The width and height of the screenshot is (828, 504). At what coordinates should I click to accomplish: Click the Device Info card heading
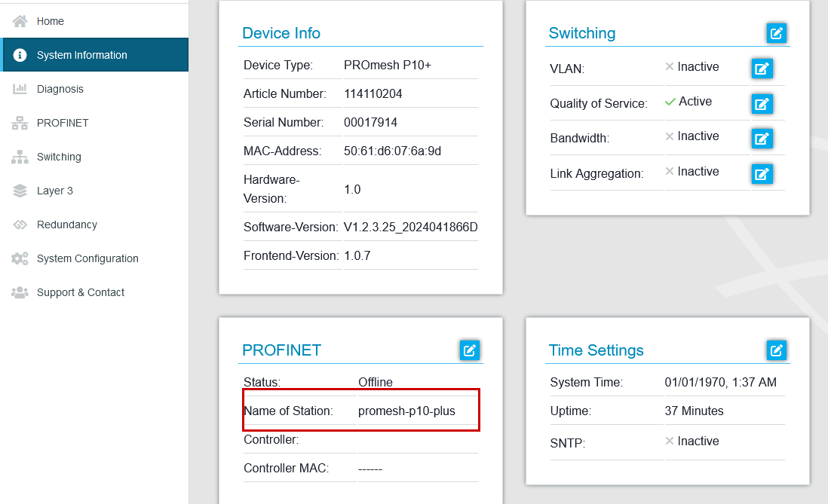click(281, 33)
